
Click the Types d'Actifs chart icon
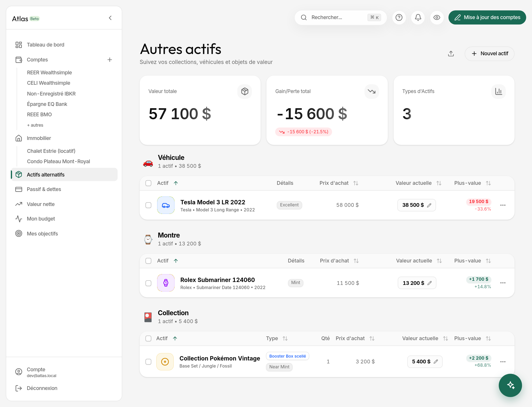pyautogui.click(x=498, y=91)
